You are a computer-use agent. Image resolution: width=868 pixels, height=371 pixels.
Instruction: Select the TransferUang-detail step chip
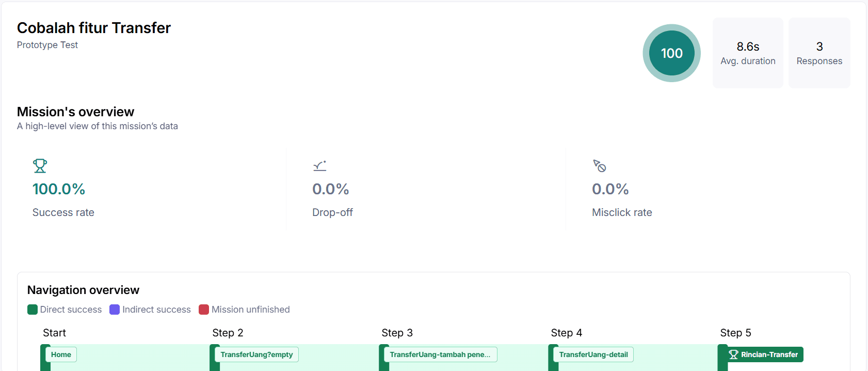(x=593, y=354)
